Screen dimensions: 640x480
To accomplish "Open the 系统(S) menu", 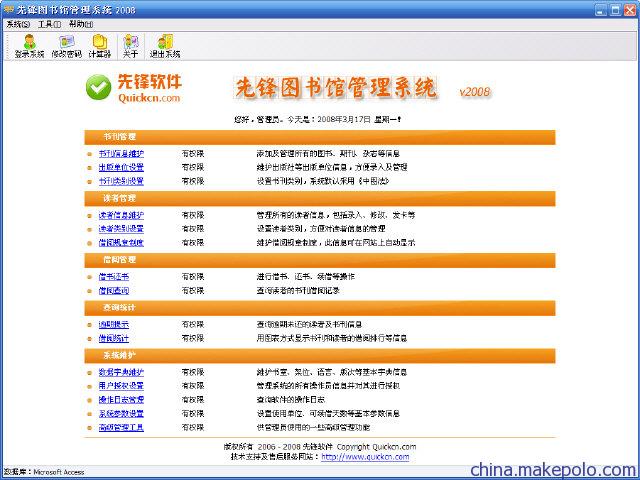I will click(x=18, y=24).
